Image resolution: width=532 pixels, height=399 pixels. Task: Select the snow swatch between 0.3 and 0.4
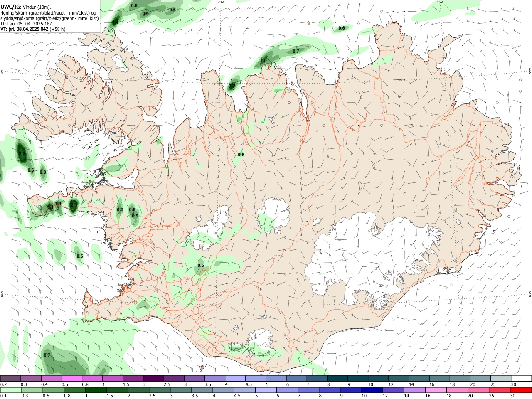31,378
